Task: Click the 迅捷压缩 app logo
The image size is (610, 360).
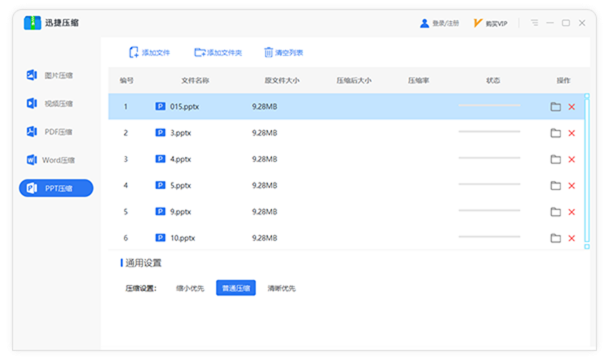Action: [x=32, y=23]
